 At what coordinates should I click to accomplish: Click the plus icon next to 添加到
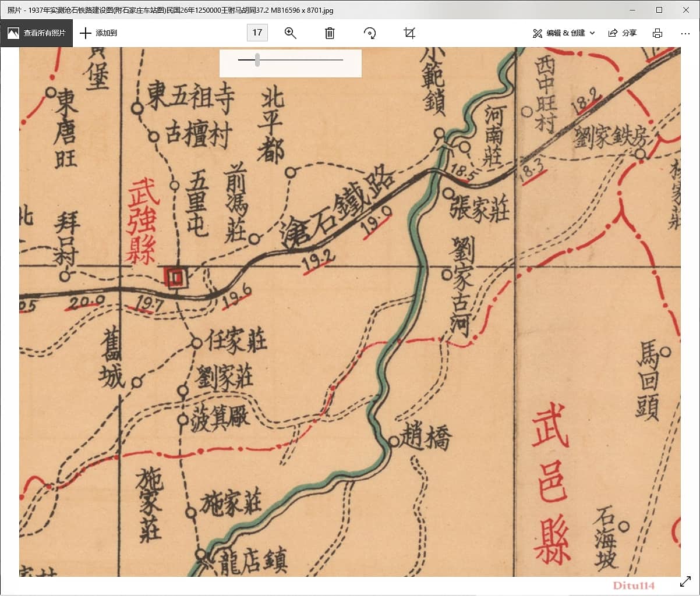(x=87, y=33)
